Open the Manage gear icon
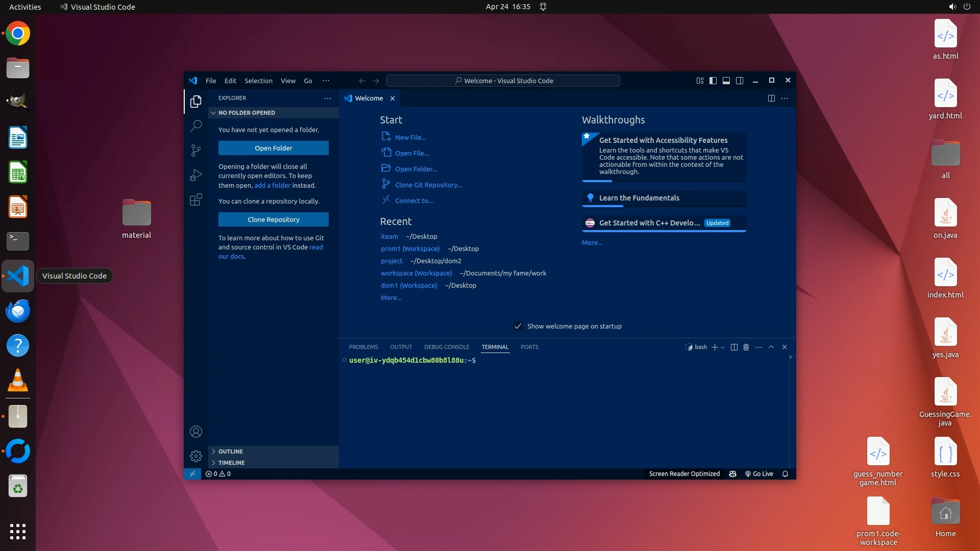Image resolution: width=980 pixels, height=551 pixels. [196, 456]
